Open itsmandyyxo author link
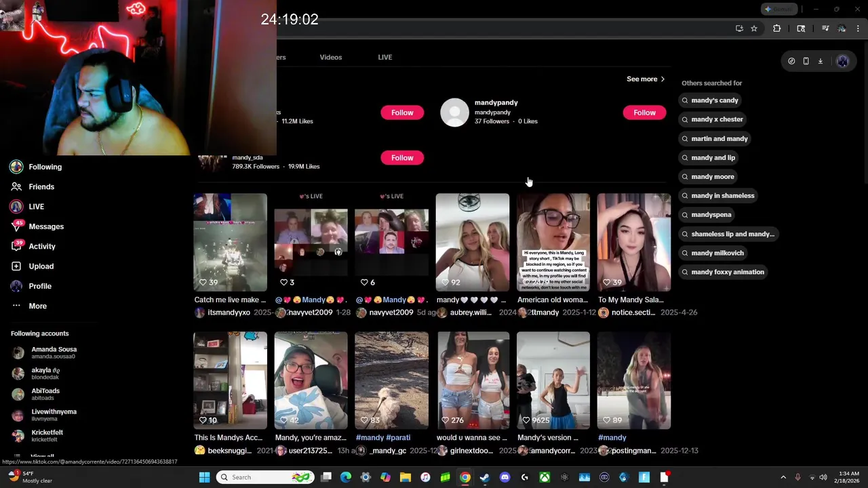 point(229,312)
